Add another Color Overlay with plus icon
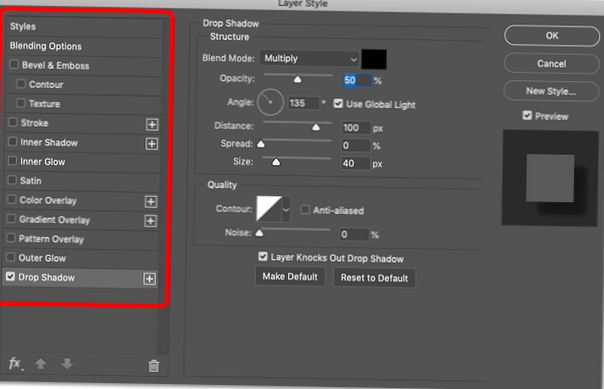The height and width of the screenshot is (389, 604). [x=151, y=201]
